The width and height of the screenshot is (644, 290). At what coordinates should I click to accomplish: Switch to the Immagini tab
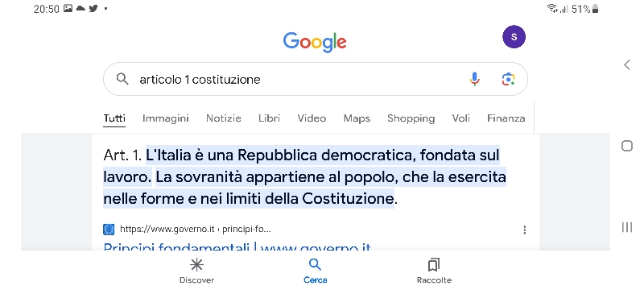(x=166, y=118)
